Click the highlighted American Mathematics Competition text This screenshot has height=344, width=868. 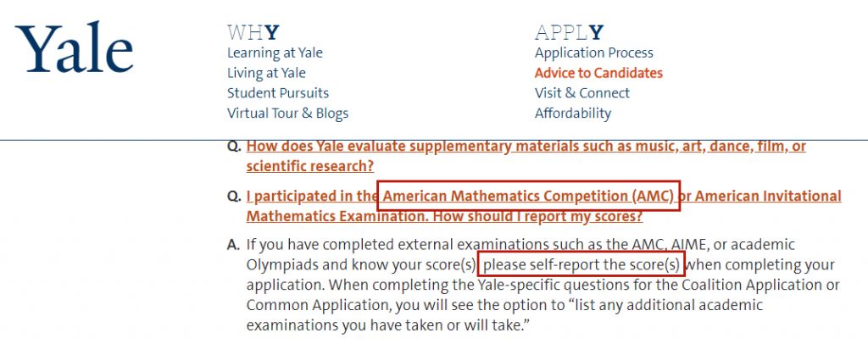click(x=529, y=196)
